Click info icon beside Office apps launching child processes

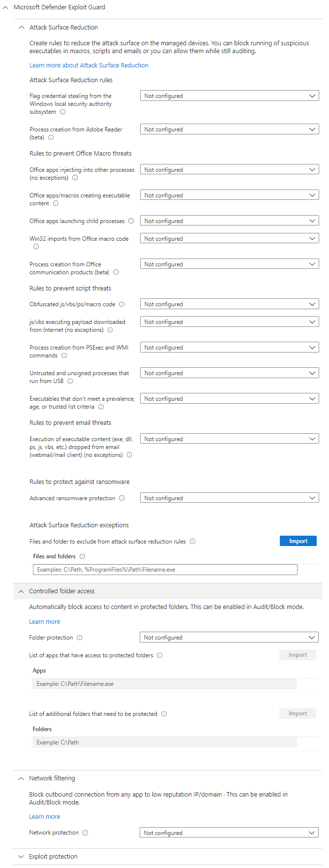131,221
